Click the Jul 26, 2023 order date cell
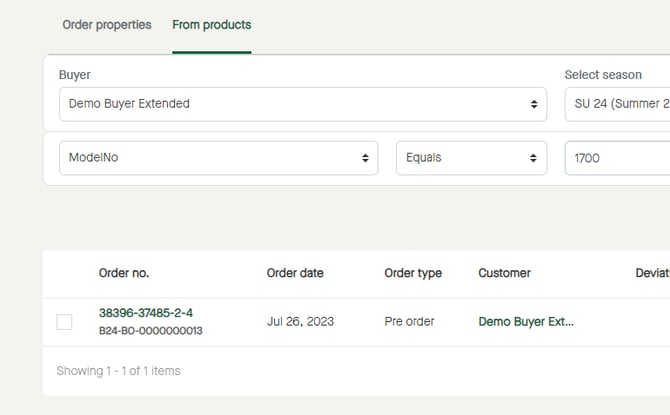 pyautogui.click(x=300, y=322)
